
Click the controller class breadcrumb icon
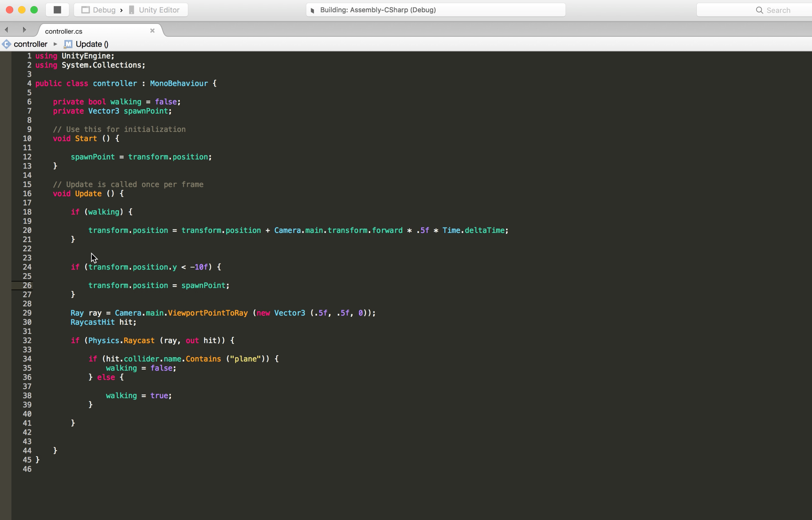tap(6, 44)
